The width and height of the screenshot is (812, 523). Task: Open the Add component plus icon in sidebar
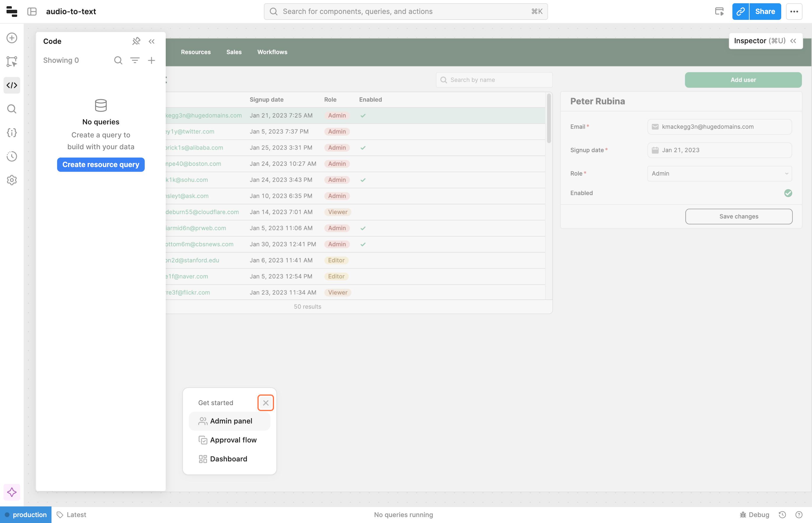(12, 38)
